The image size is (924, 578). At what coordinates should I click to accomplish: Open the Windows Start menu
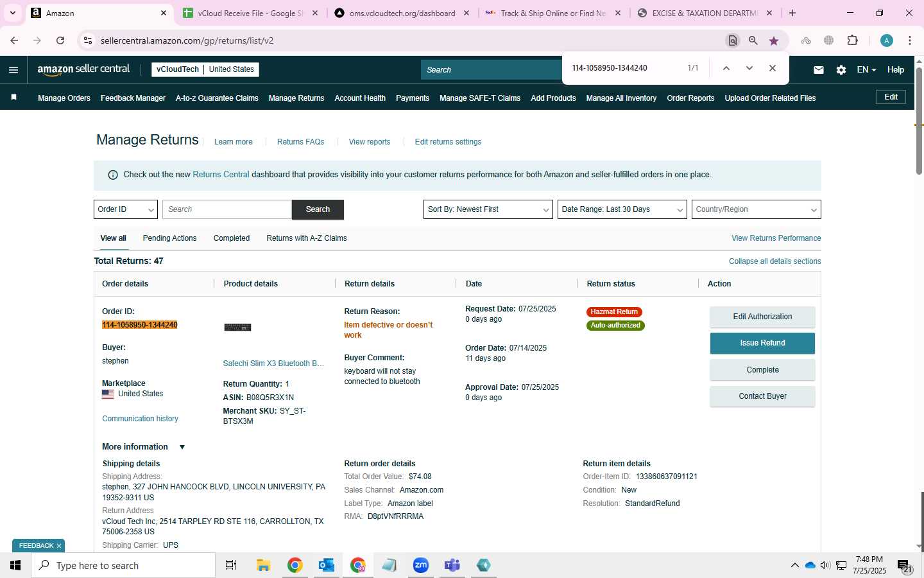(15, 565)
